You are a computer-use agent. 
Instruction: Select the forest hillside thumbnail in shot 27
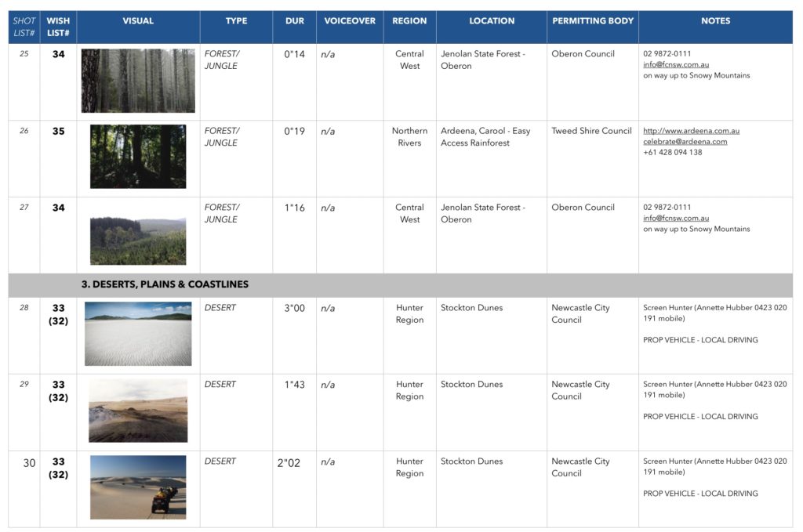(x=138, y=241)
